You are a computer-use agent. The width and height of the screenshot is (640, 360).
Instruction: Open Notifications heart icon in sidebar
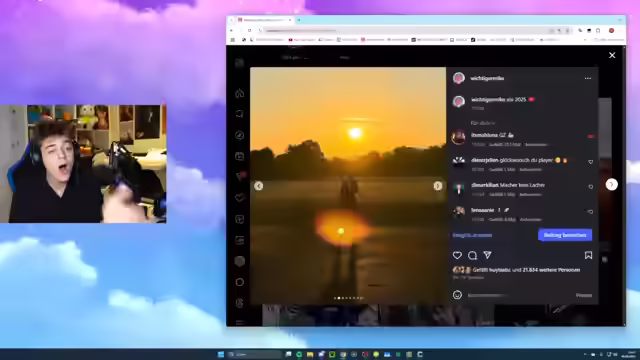click(240, 198)
